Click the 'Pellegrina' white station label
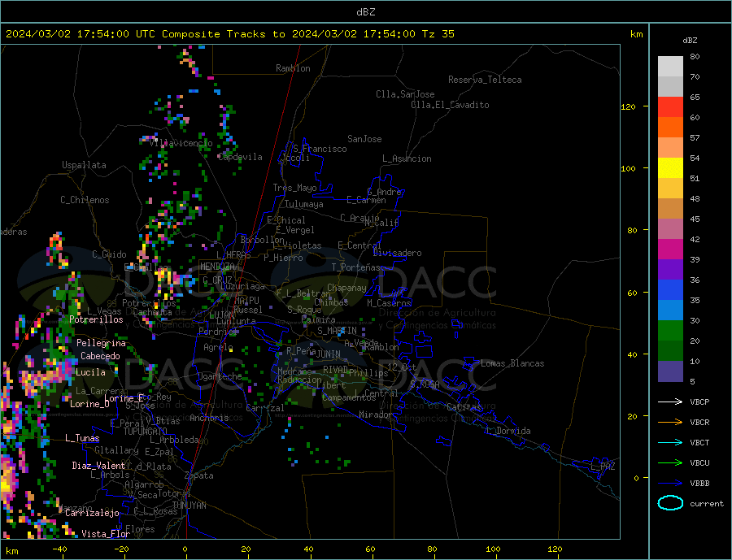Viewport: 732px width, 560px height. [102, 343]
